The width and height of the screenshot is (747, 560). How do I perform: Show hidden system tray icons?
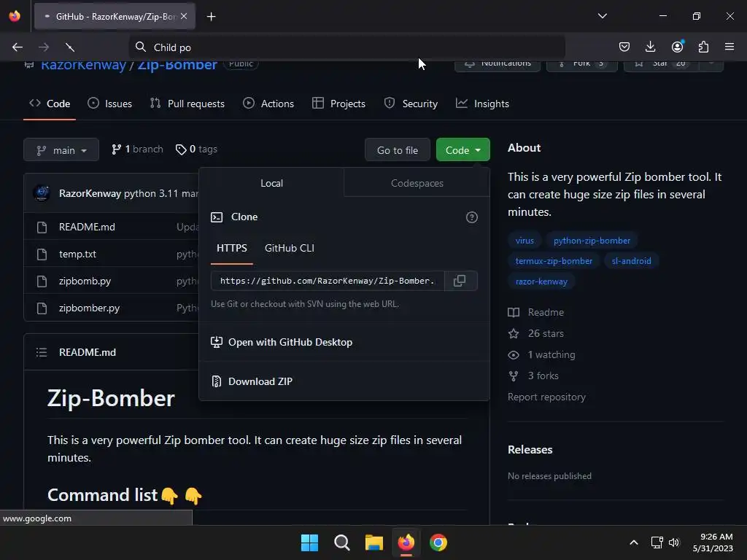pos(634,542)
